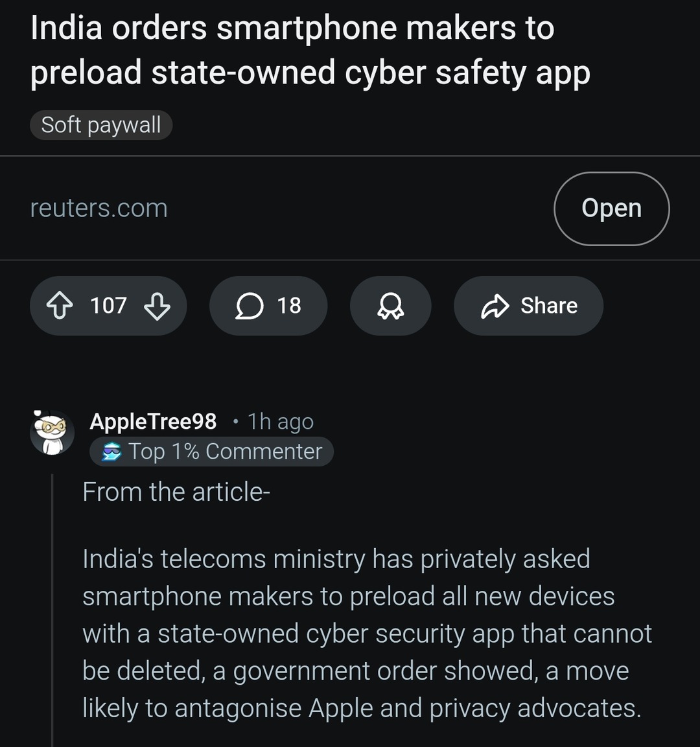
Task: Select the Soft paywall flair tag
Action: (101, 125)
